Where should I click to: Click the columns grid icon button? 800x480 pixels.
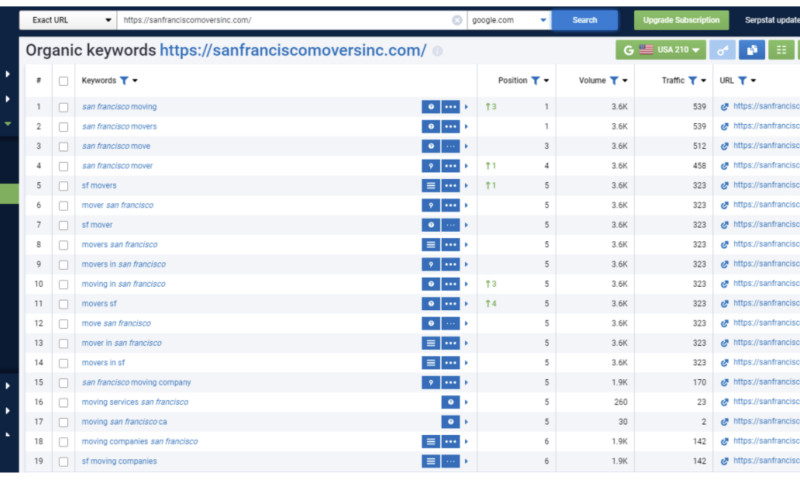coord(781,50)
